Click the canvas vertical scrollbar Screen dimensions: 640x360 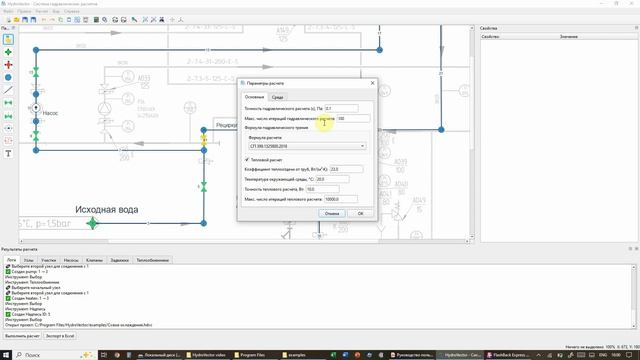point(472,132)
